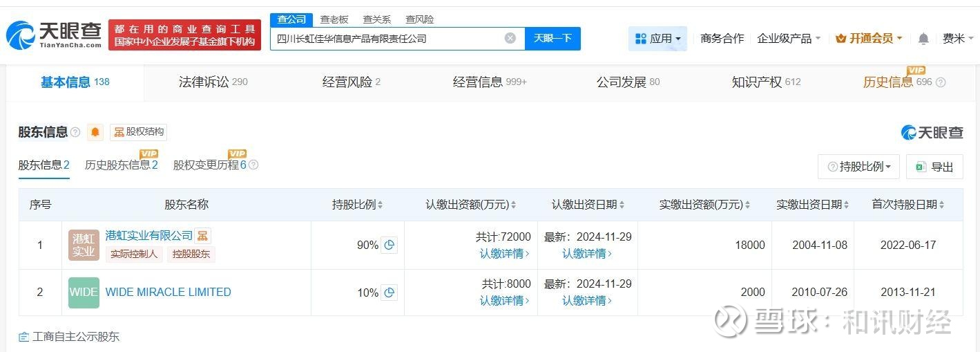
Task: Click the red 都在用的商业查询工具 banner
Action: tap(184, 35)
